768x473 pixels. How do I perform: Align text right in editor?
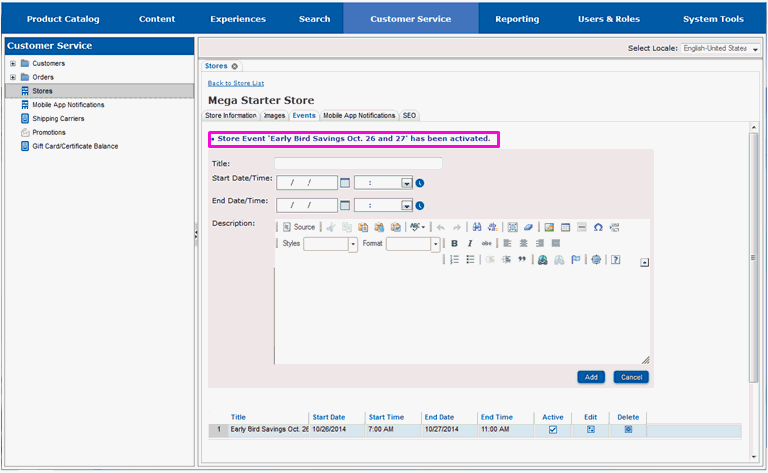tap(540, 243)
